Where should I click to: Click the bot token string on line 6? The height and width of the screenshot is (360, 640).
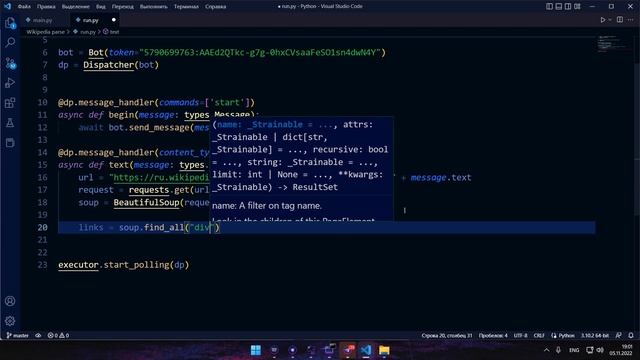coord(260,52)
